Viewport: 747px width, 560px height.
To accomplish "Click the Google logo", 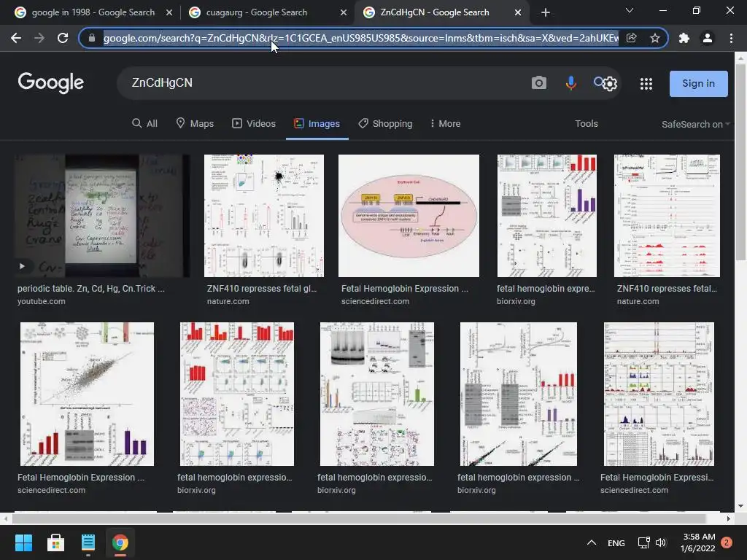I will (x=51, y=83).
